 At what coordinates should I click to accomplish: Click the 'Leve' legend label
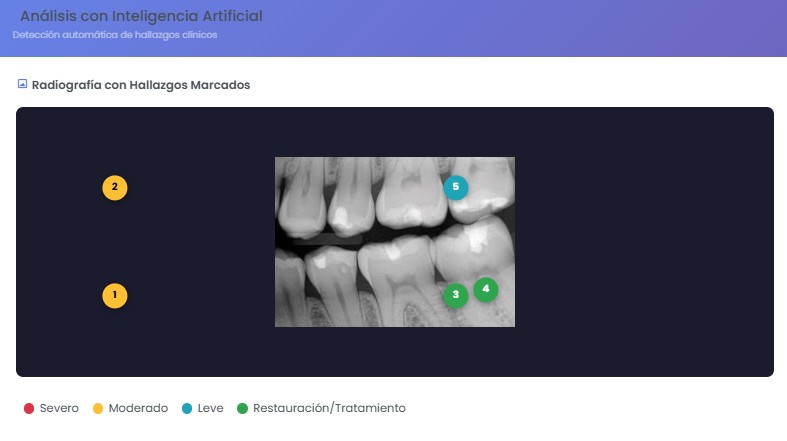point(210,408)
